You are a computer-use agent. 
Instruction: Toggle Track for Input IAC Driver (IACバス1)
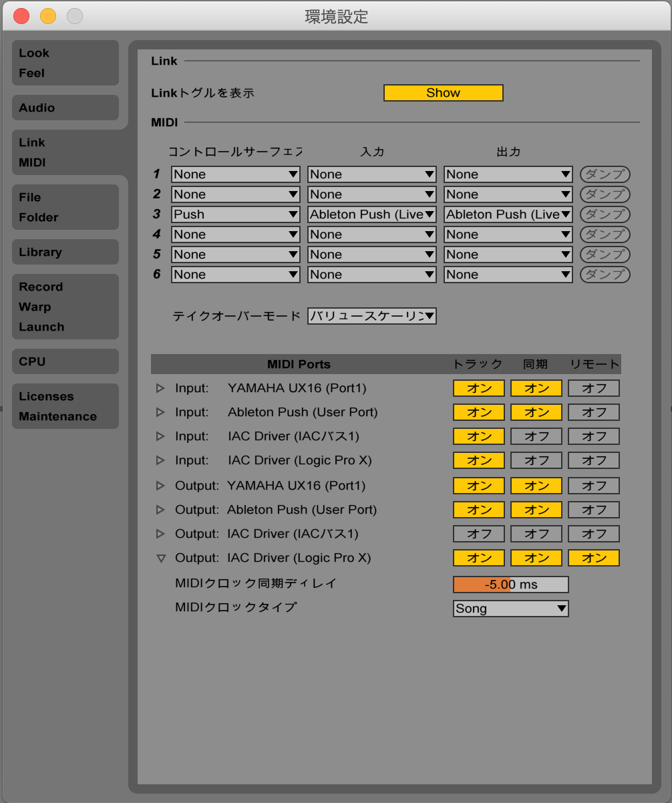[x=479, y=436]
